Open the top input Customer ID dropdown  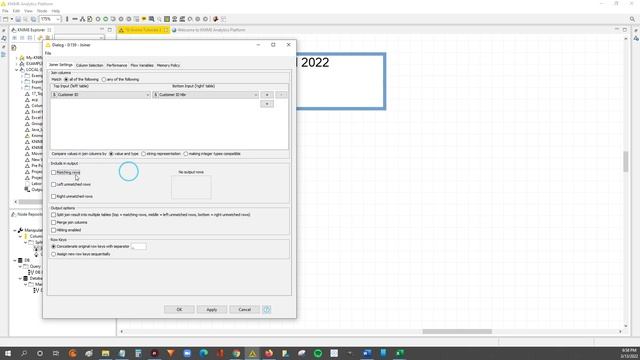101,95
